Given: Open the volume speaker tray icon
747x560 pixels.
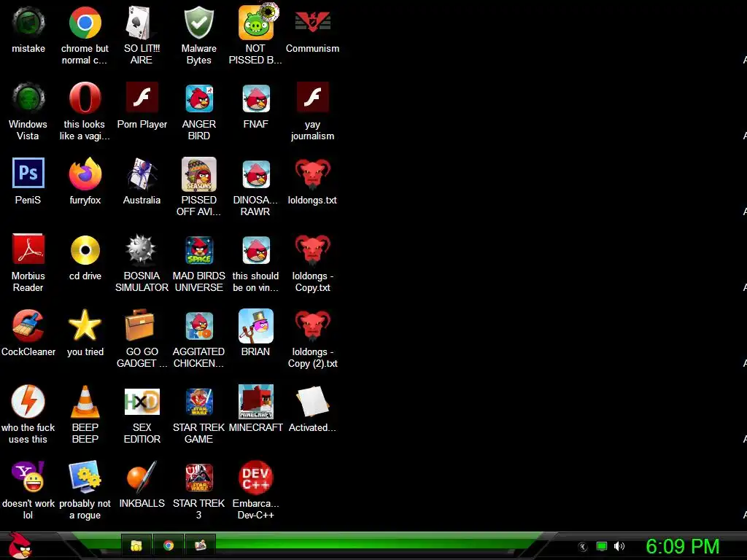Looking at the screenshot, I should 619,547.
